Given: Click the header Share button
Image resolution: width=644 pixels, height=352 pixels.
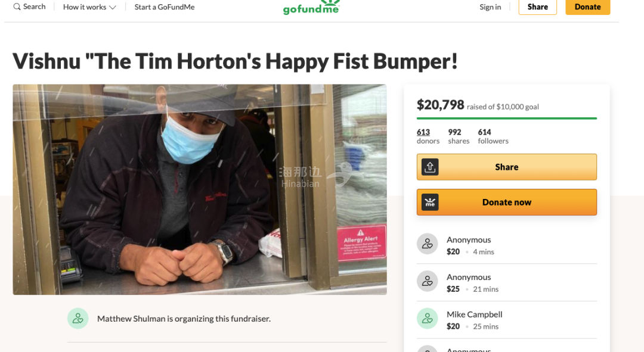Looking at the screenshot, I should click(x=538, y=7).
